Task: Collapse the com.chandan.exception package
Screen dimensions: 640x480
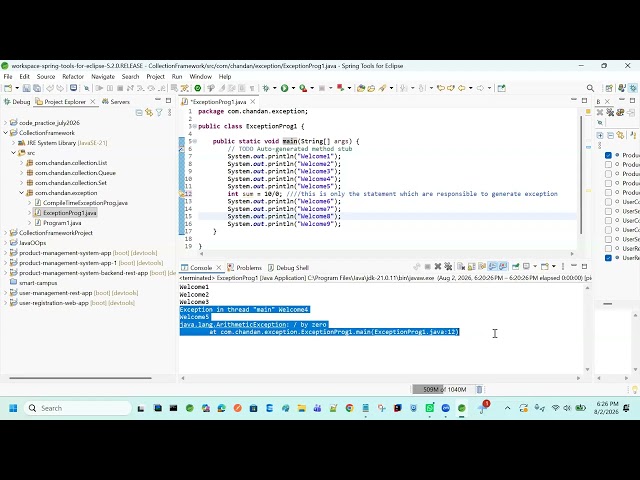Action: pos(22,193)
